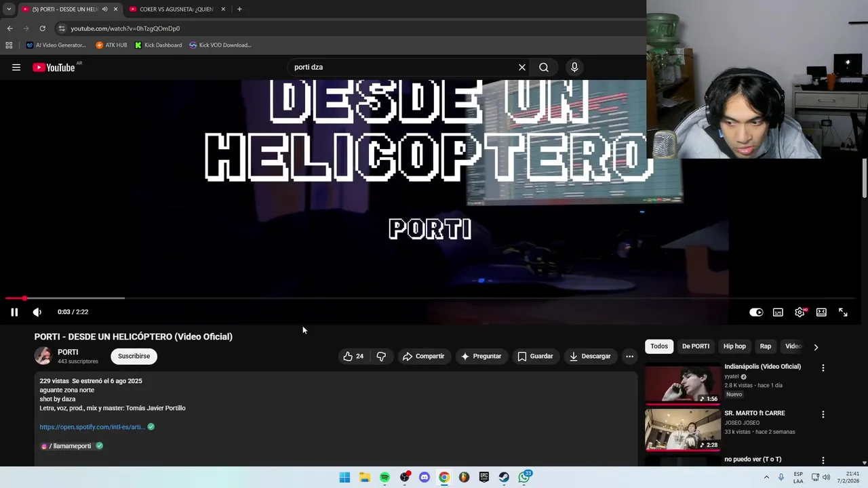The height and width of the screenshot is (488, 868).
Task: Open player settings gear
Action: point(800,312)
